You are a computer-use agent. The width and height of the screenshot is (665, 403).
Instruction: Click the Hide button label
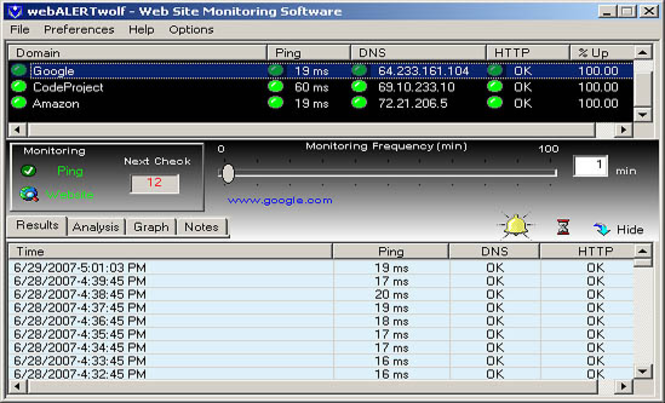[x=630, y=229]
